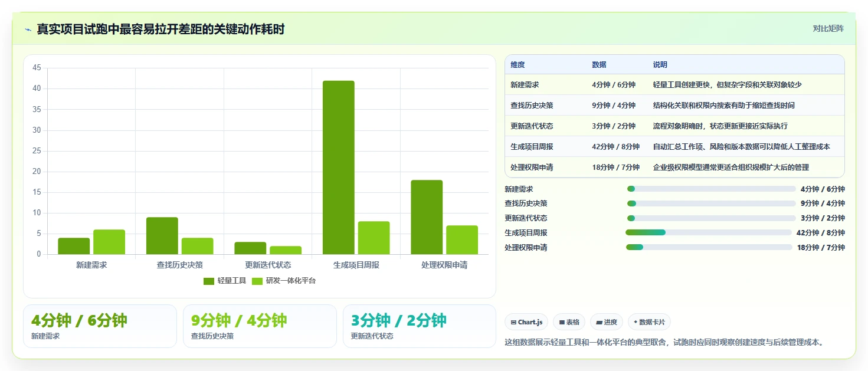Click the 生成项目周报 label in the progress list
The width and height of the screenshot is (868, 371).
coord(526,233)
